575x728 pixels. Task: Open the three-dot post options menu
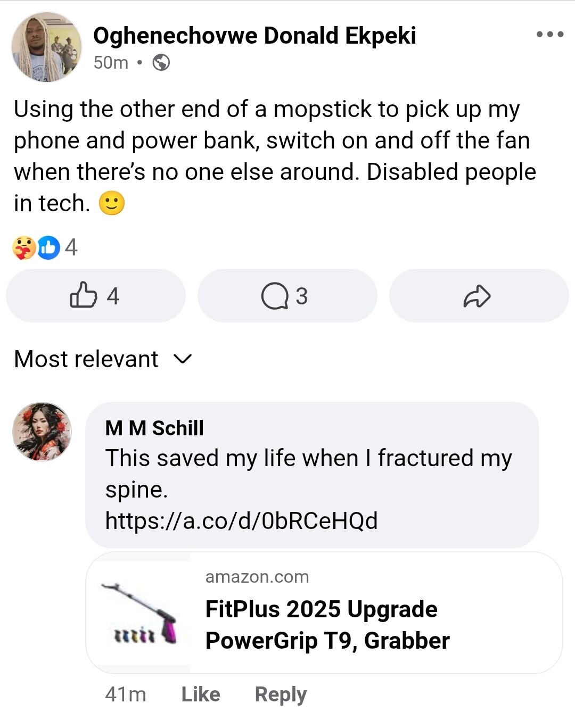point(549,35)
